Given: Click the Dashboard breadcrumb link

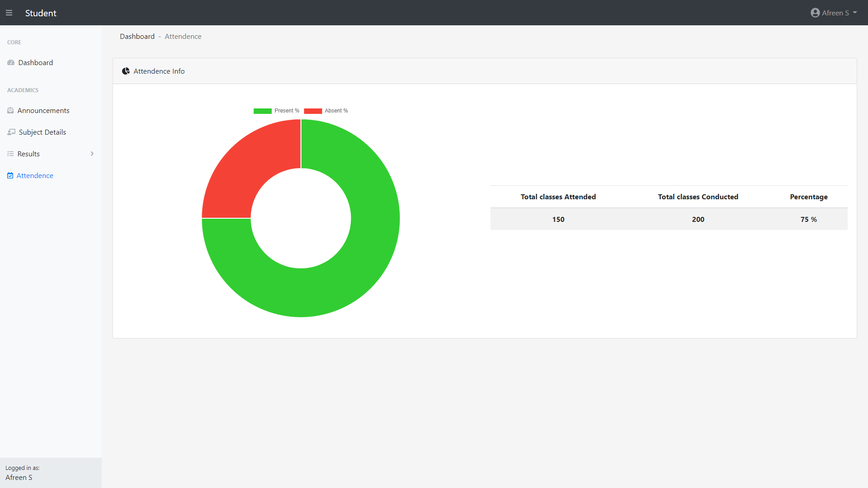Looking at the screenshot, I should (x=137, y=37).
